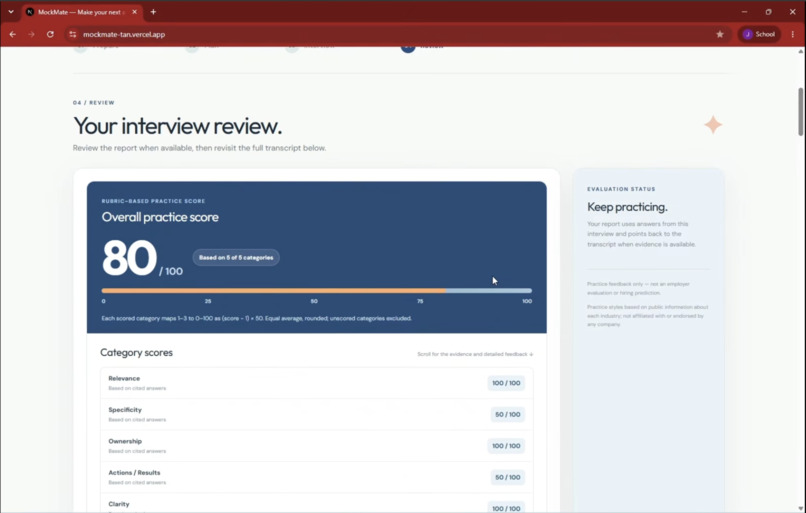Bookmark this page with the star icon
This screenshot has width=806, height=513.
[x=720, y=34]
